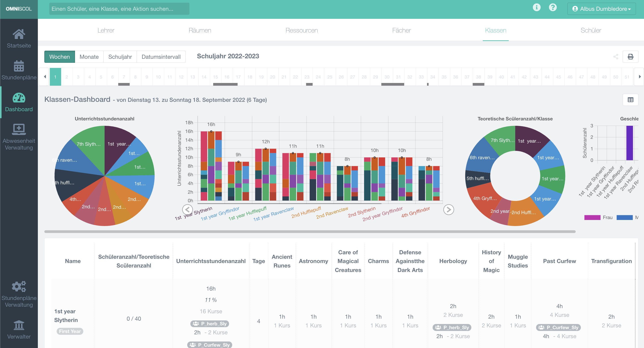Screen dimensions: 644x348
Task: Open the share icon next to print
Action: [x=616, y=57]
